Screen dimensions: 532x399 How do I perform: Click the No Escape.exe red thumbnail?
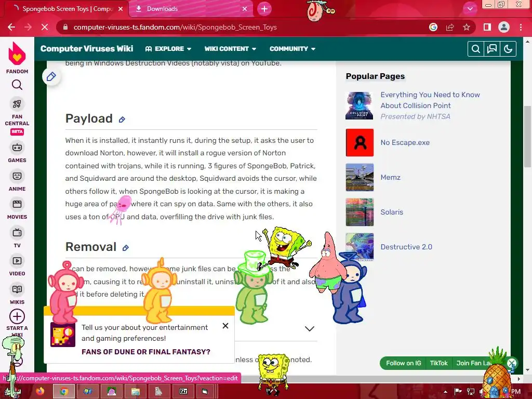coord(360,142)
